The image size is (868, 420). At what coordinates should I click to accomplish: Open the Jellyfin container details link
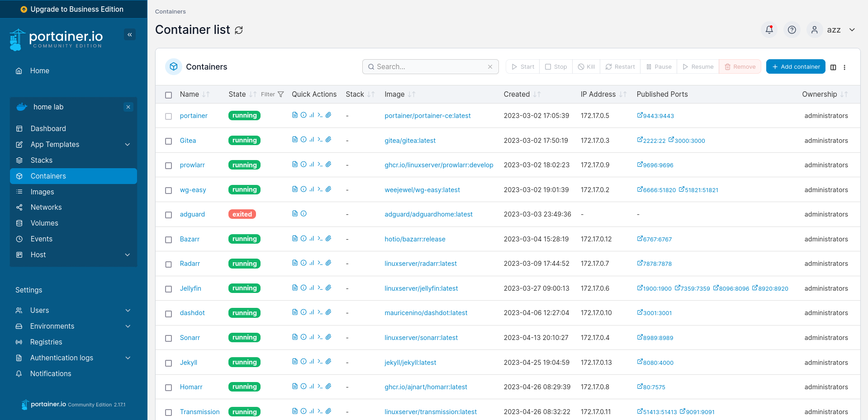point(190,288)
